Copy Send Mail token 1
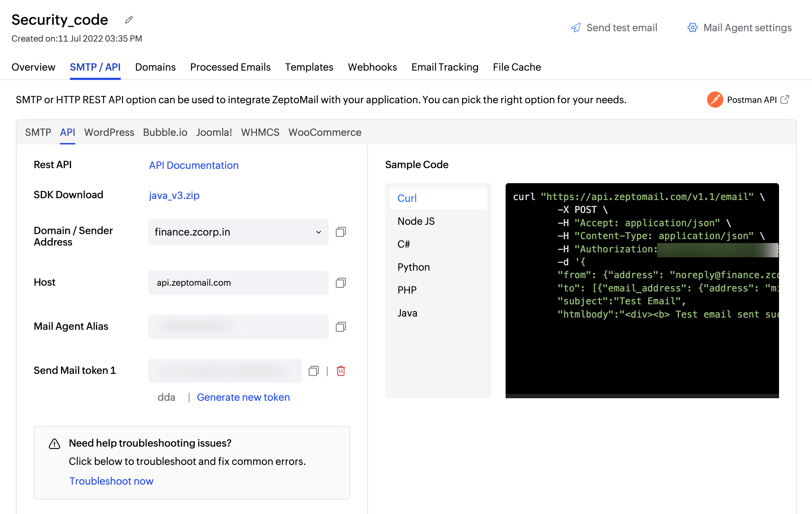 314,371
